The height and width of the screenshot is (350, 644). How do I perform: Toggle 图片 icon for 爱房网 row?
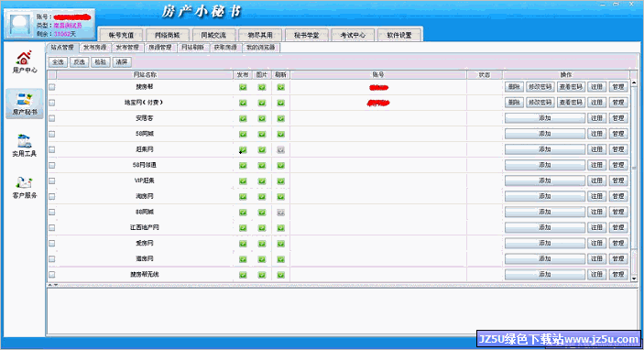coord(262,243)
